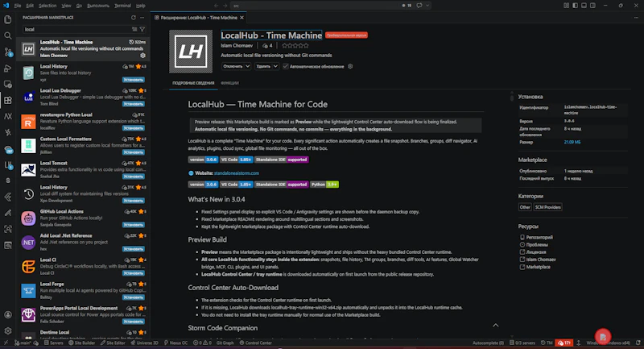Open Marketplace panel more actions menu
Image resolution: width=644 pixels, height=349 pixels.
tap(142, 18)
